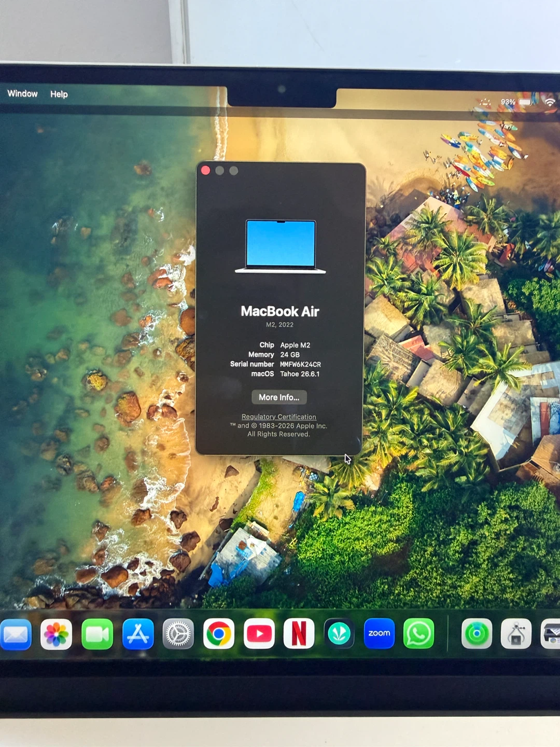Open WhatsApp from the Dock
Viewport: 560px width, 747px height.
click(419, 633)
